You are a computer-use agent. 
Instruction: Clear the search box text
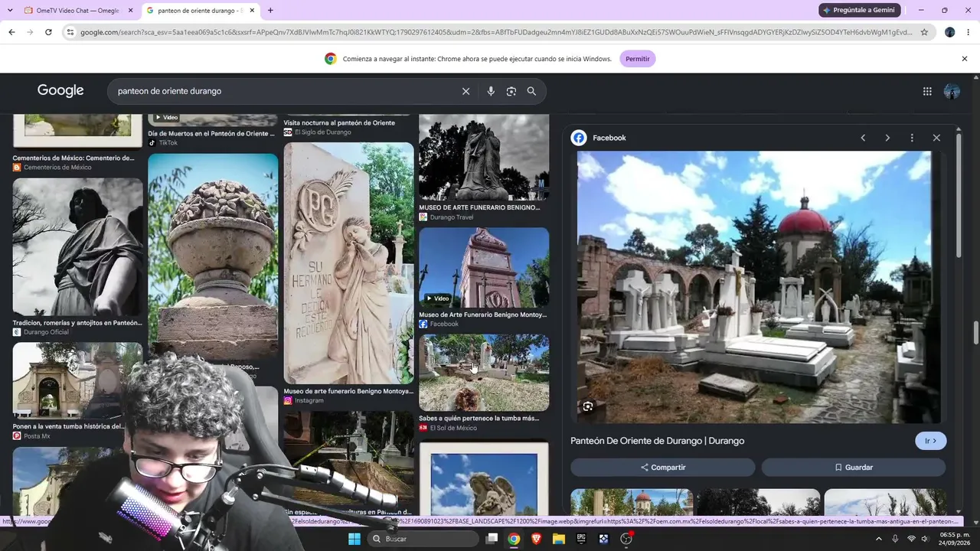point(465,91)
